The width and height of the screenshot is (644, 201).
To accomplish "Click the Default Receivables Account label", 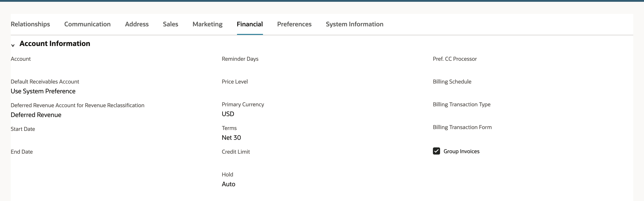I will (45, 82).
